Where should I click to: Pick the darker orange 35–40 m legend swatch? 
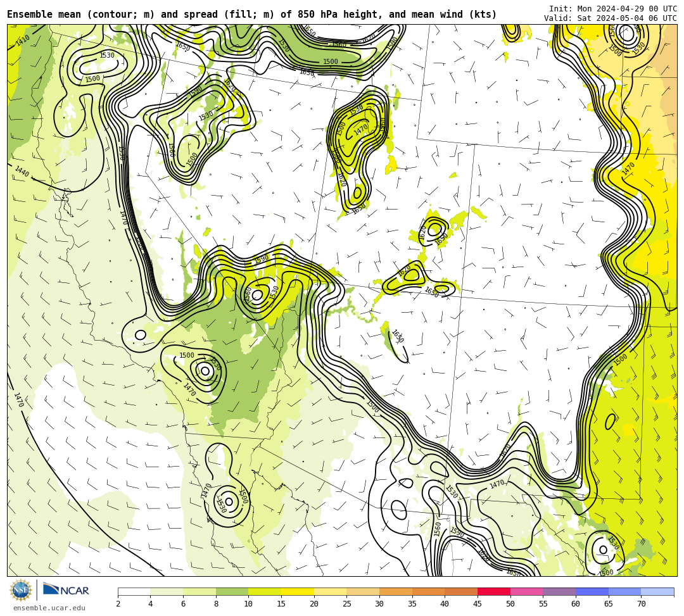point(428,591)
